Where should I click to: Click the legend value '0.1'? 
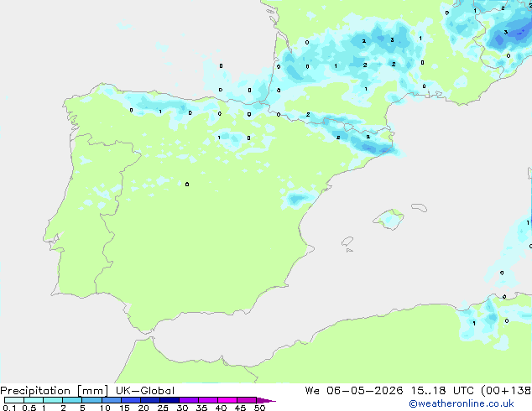9,408
